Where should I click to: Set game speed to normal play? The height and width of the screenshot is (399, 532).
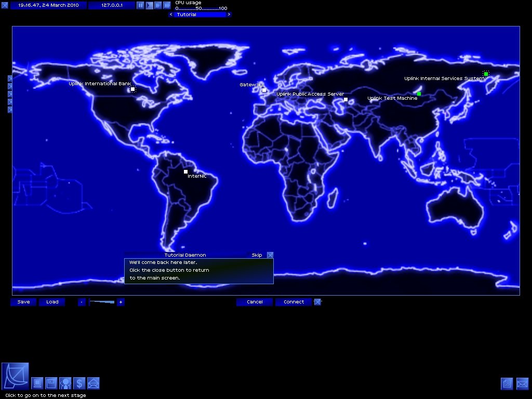(x=149, y=5)
